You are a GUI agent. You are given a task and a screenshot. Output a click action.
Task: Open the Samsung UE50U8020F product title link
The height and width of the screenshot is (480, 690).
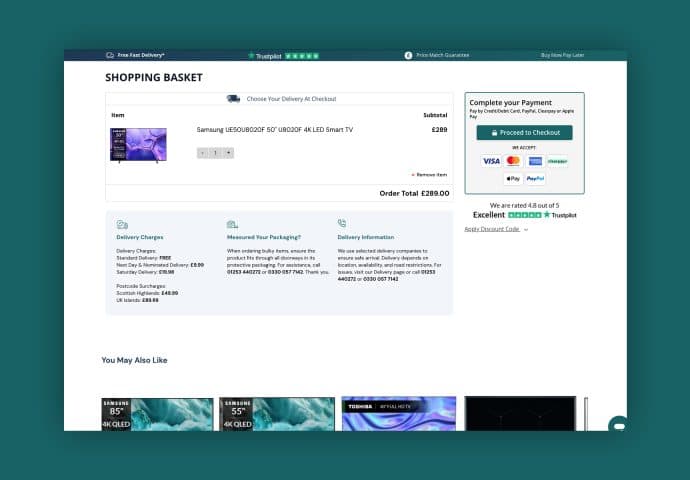click(274, 130)
